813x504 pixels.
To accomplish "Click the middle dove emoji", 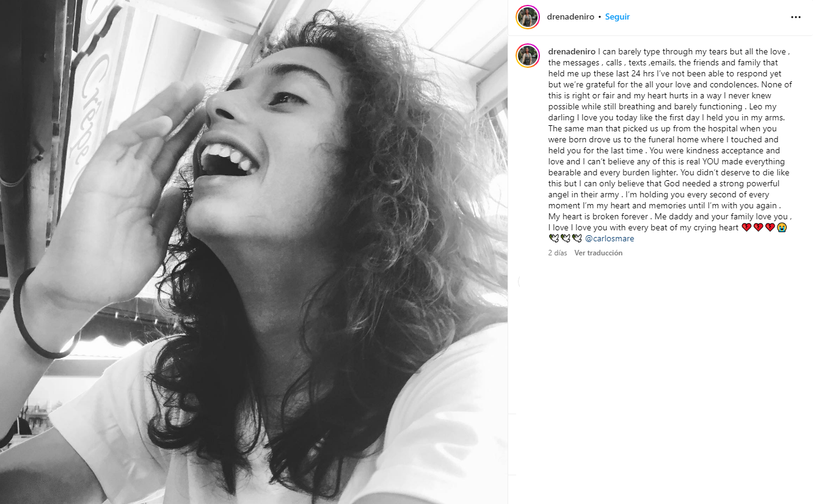I will click(x=566, y=239).
